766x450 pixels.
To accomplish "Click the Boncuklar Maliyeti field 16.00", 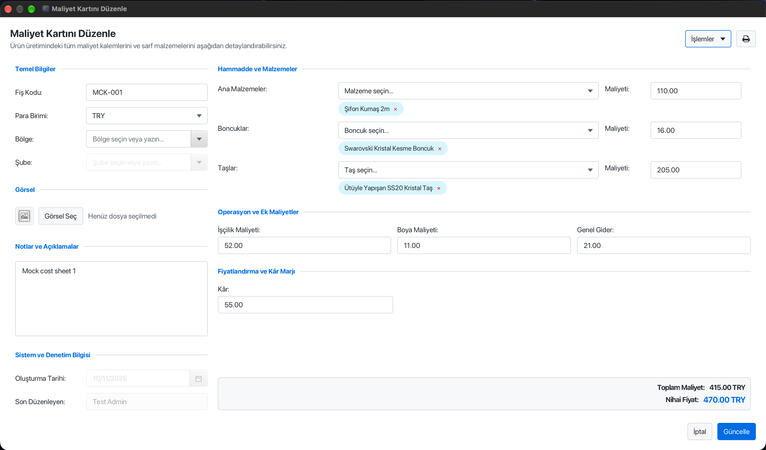I will (696, 130).
